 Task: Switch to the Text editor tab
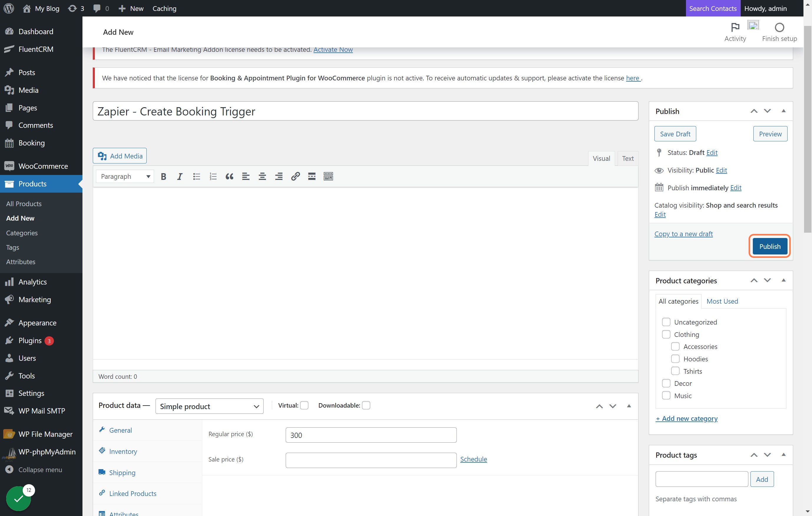click(x=628, y=158)
